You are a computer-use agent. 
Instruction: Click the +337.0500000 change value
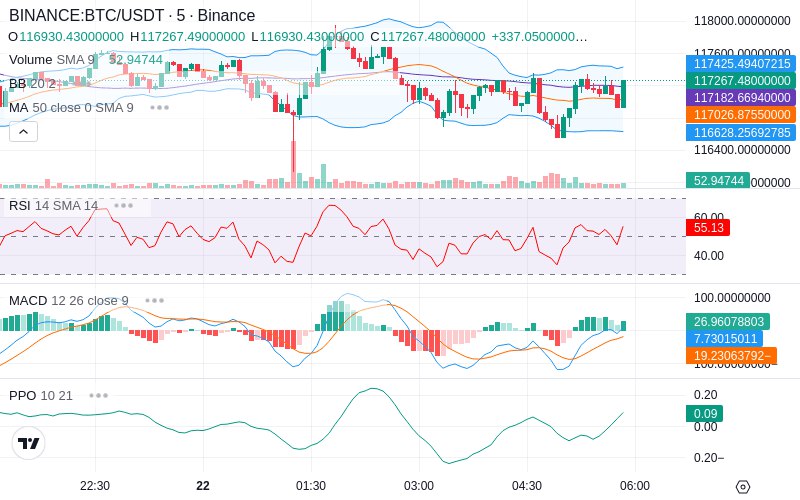[539, 37]
